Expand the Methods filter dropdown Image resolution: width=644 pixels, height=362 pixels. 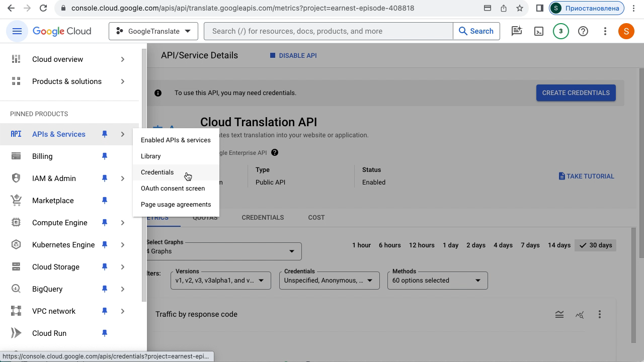tap(437, 281)
